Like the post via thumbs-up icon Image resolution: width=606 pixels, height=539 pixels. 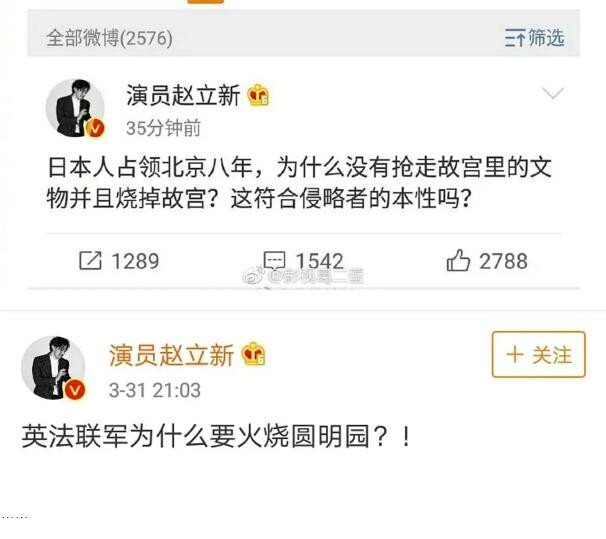[458, 260]
